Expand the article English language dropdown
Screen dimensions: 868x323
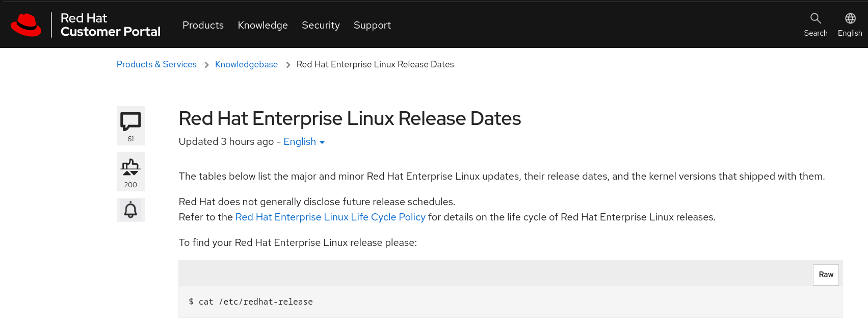point(304,142)
